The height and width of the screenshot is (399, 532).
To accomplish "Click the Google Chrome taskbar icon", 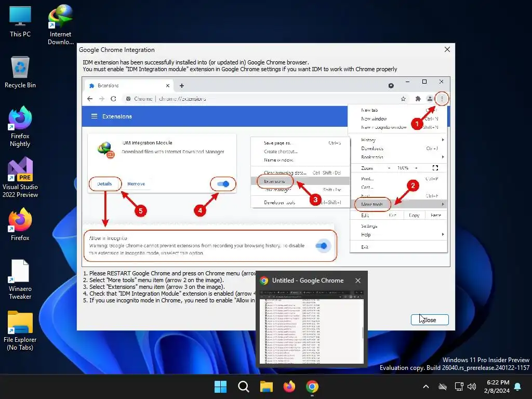I will (x=312, y=387).
